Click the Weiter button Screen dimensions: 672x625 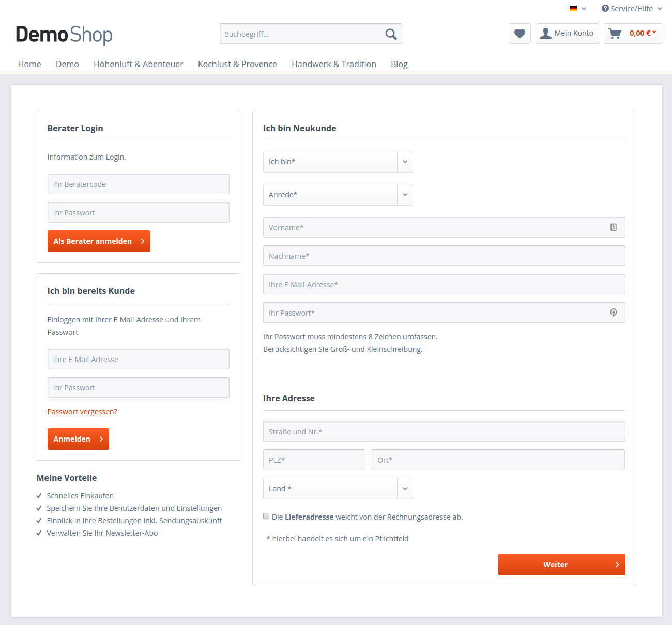562,565
